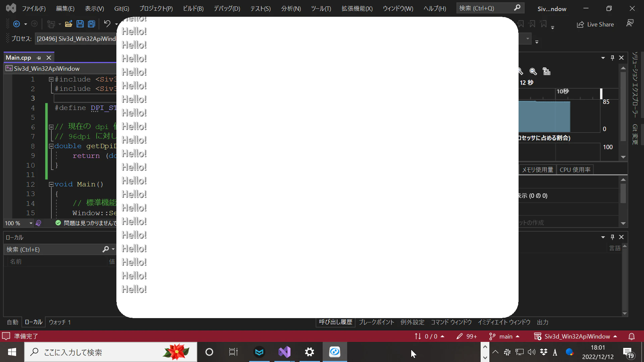
Task: Open notifications bell in status bar
Action: tap(632, 336)
